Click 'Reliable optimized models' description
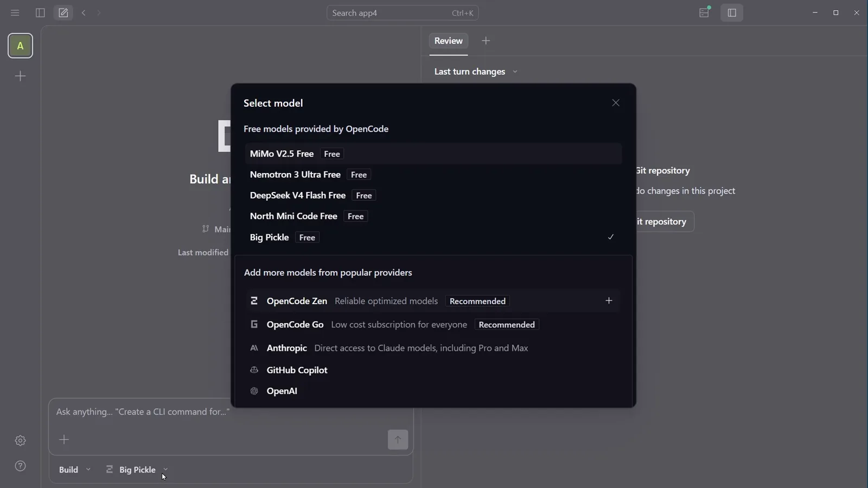 pyautogui.click(x=386, y=301)
